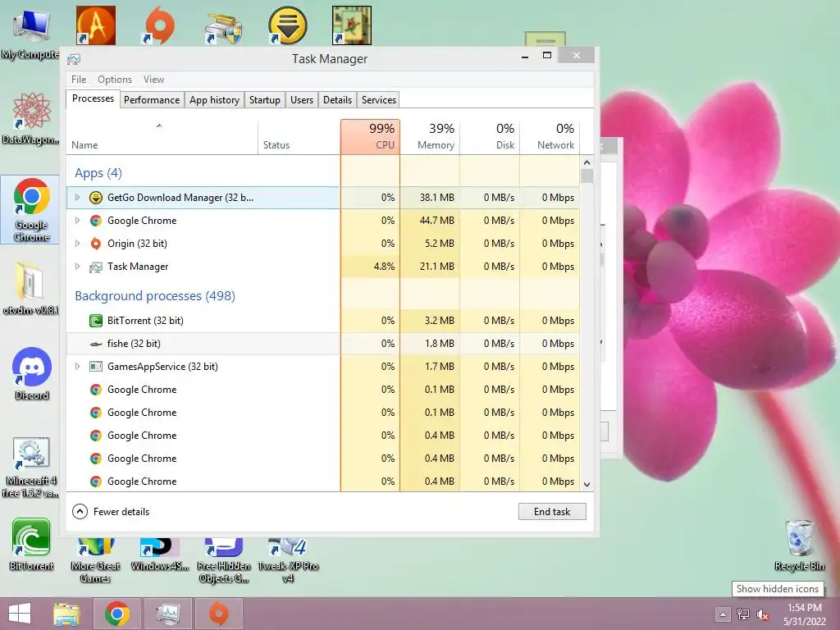The image size is (840, 630).
Task: Select the Recycle Bin icon
Action: click(x=799, y=545)
